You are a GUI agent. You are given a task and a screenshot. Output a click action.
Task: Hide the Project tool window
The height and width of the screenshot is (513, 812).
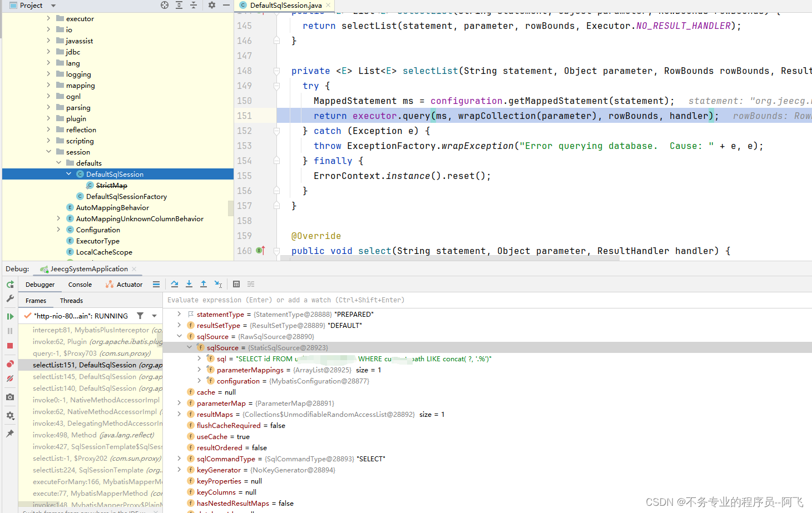tap(226, 5)
